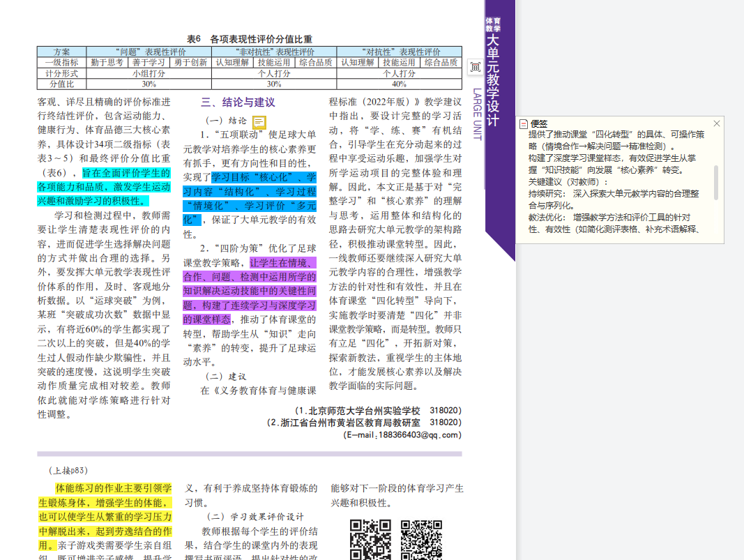This screenshot has height=560, width=744.
Task: Click the purple highlight 让学生在情境、
Action: point(283,262)
